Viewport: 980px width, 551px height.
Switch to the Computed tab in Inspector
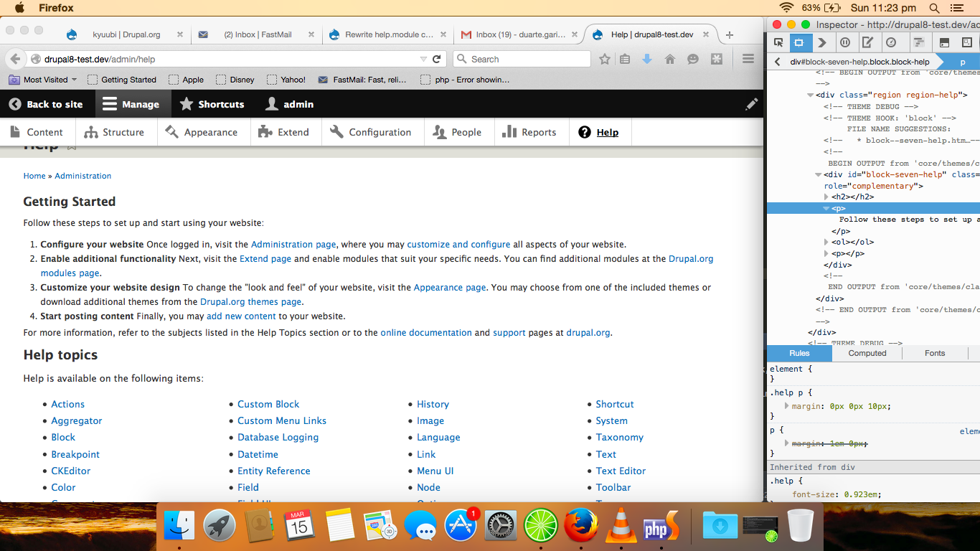867,352
